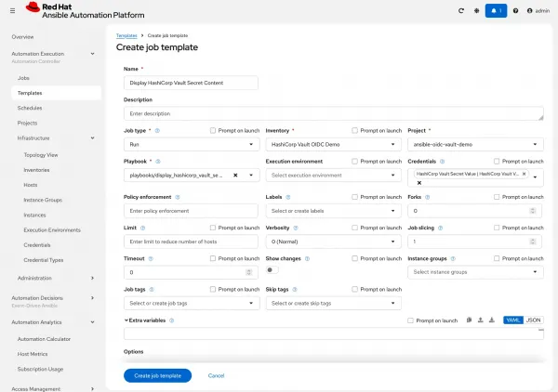
Task: Download extra variables file
Action: 492,320
